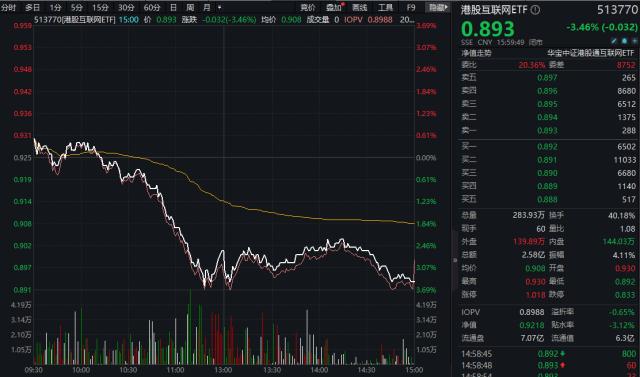Image resolution: width=640 pixels, height=377 pixels.
Task: Expand the more periods arrow after 月
Action: point(220,7)
